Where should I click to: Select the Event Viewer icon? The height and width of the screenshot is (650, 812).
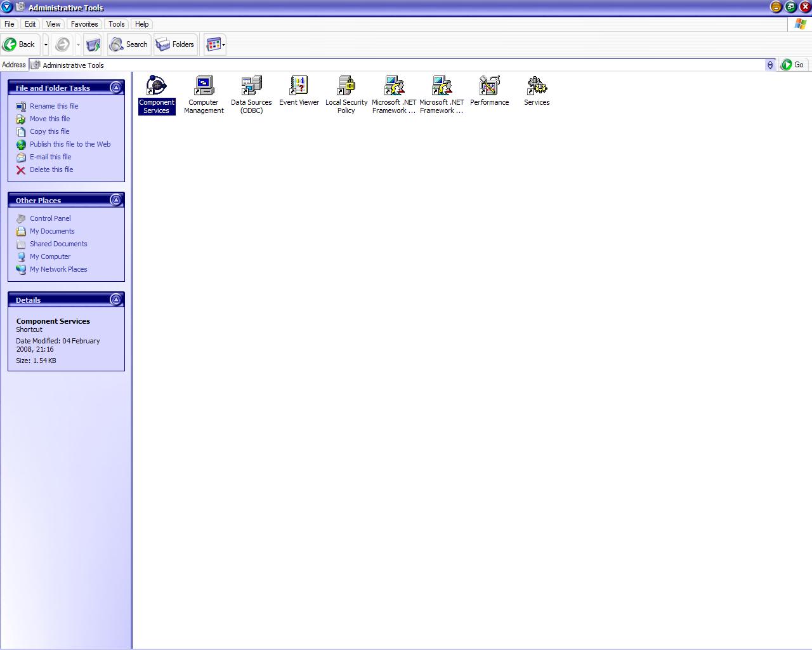(x=299, y=85)
